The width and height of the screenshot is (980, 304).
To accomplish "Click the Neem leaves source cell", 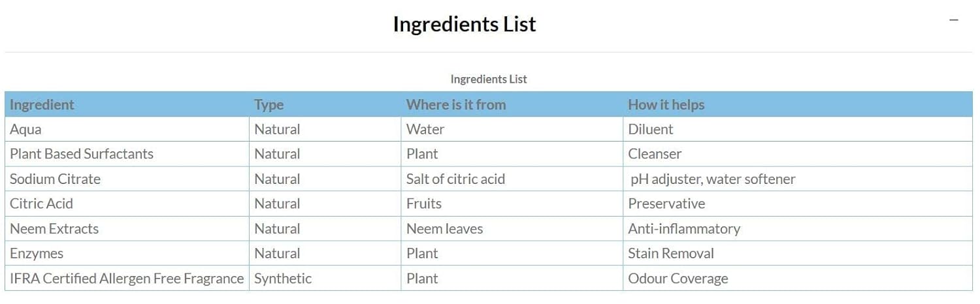I will tap(444, 228).
